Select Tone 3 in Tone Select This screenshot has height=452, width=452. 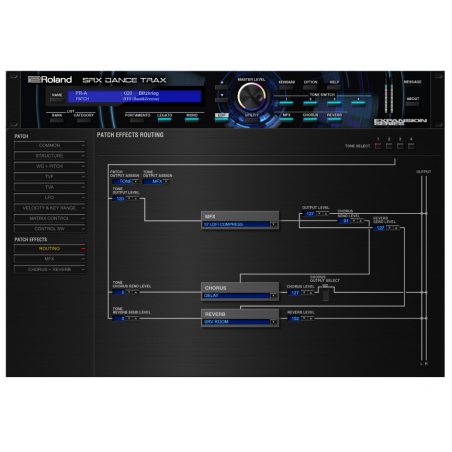(400, 146)
